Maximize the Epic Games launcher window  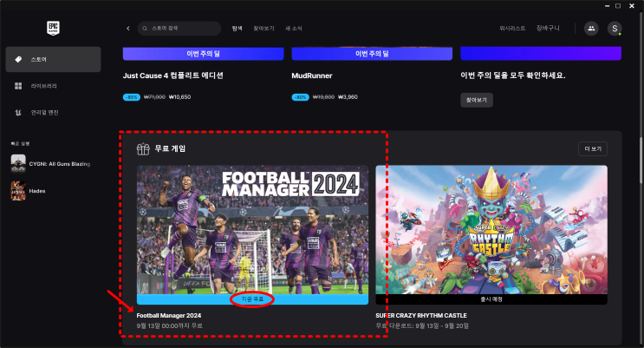tap(618, 6)
